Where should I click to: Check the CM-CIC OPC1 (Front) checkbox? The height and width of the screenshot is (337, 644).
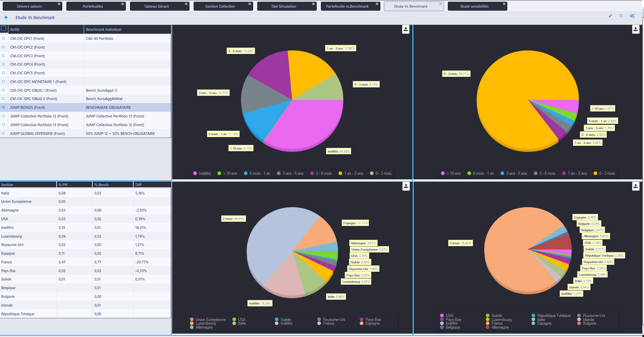pos(4,38)
